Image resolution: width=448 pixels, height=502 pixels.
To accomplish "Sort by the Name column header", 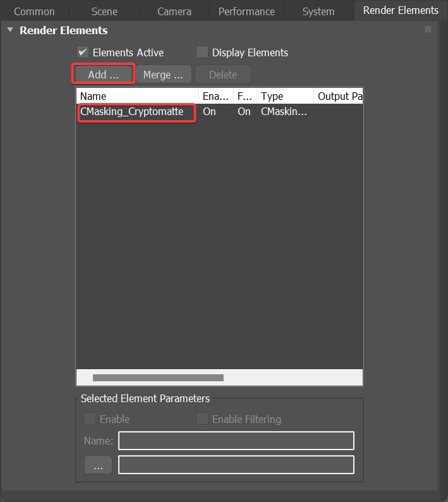I will (136, 96).
